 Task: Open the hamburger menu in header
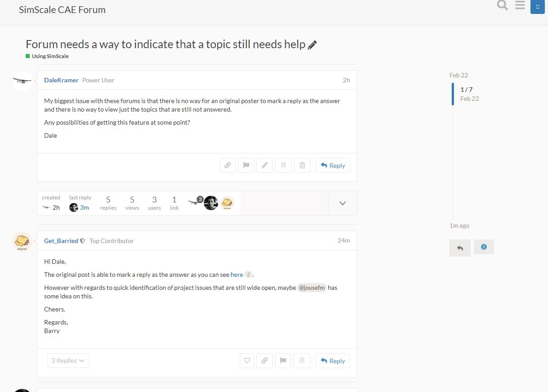point(520,6)
